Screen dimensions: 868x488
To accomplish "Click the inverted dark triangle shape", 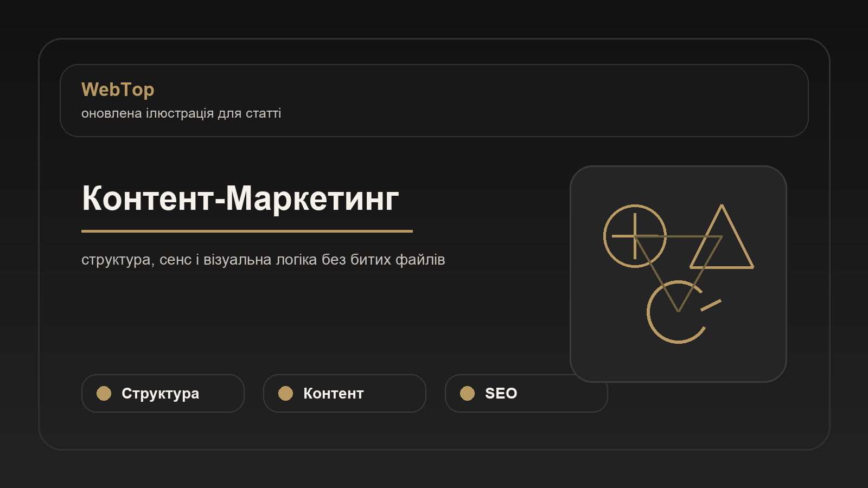I will [x=678, y=274].
